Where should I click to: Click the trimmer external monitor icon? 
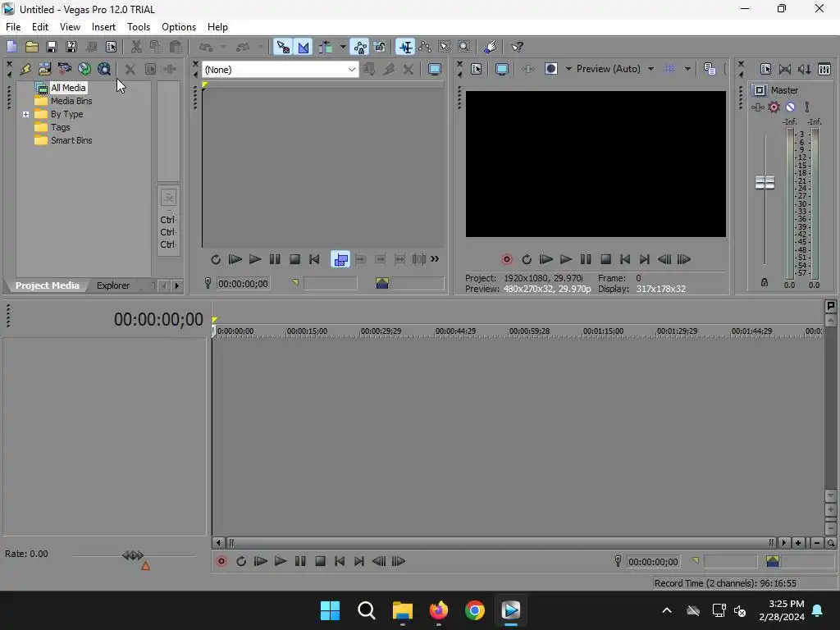click(x=435, y=69)
